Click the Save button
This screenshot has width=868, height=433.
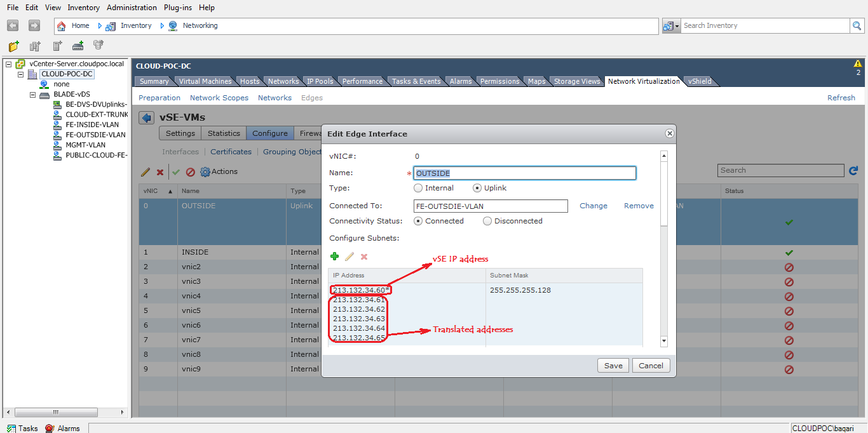coord(612,365)
